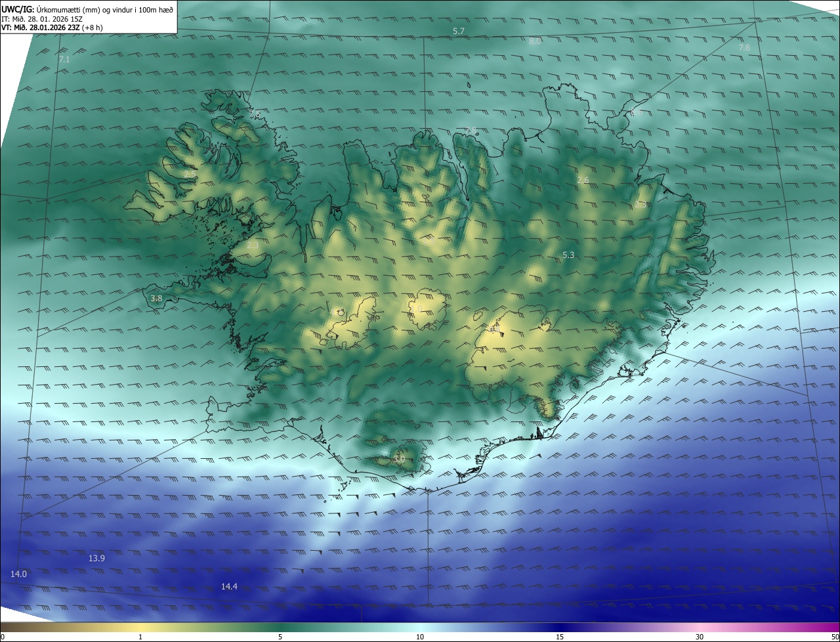840x642 pixels.
Task: Click the legend tick label 5
Action: coord(280,637)
